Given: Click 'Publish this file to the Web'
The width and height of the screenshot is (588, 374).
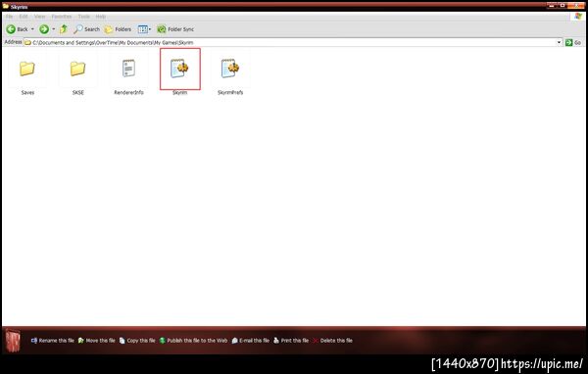Looking at the screenshot, I should 193,341.
